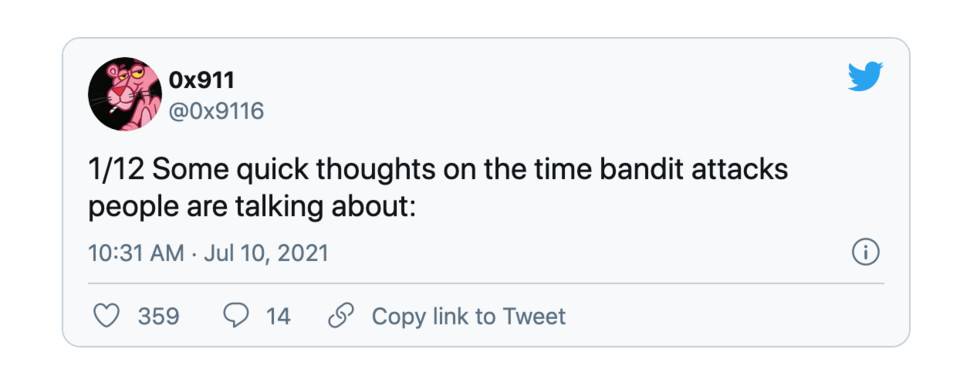Click the line people are talking about:

tap(252, 207)
